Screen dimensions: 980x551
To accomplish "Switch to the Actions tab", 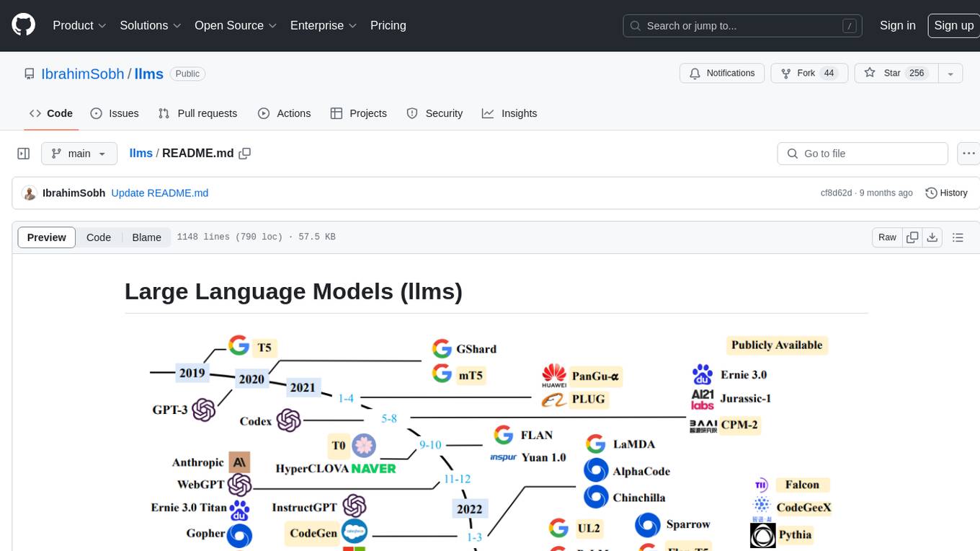I will (285, 113).
